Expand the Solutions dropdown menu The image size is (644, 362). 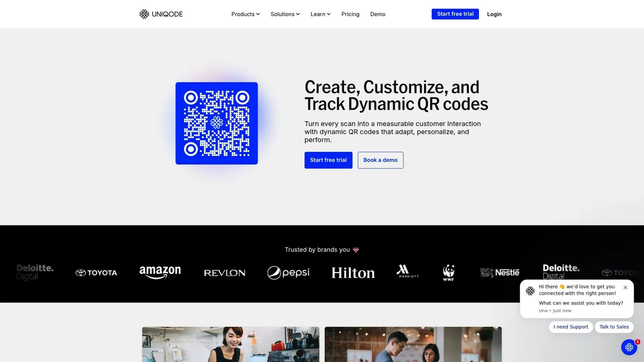(x=285, y=14)
